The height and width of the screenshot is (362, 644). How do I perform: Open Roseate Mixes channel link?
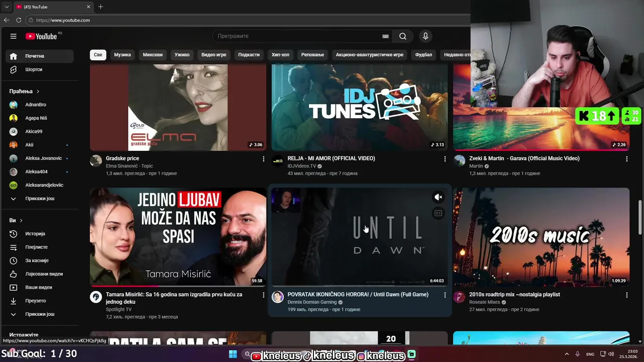485,302
